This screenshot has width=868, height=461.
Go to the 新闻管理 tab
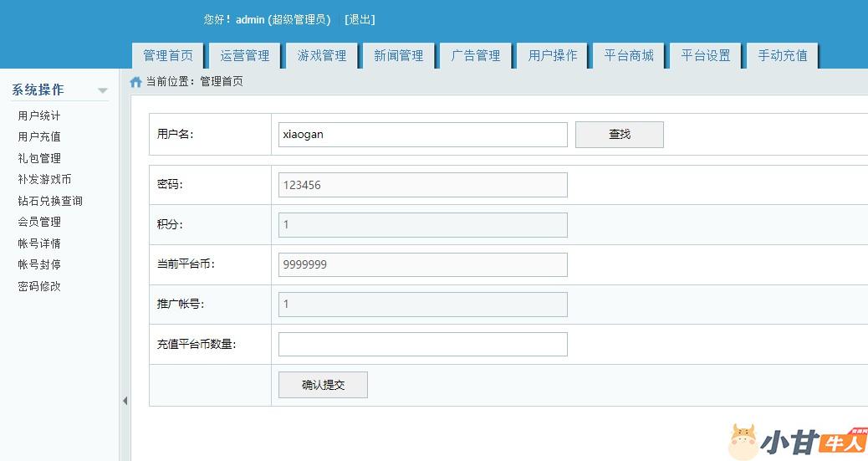pyautogui.click(x=399, y=55)
